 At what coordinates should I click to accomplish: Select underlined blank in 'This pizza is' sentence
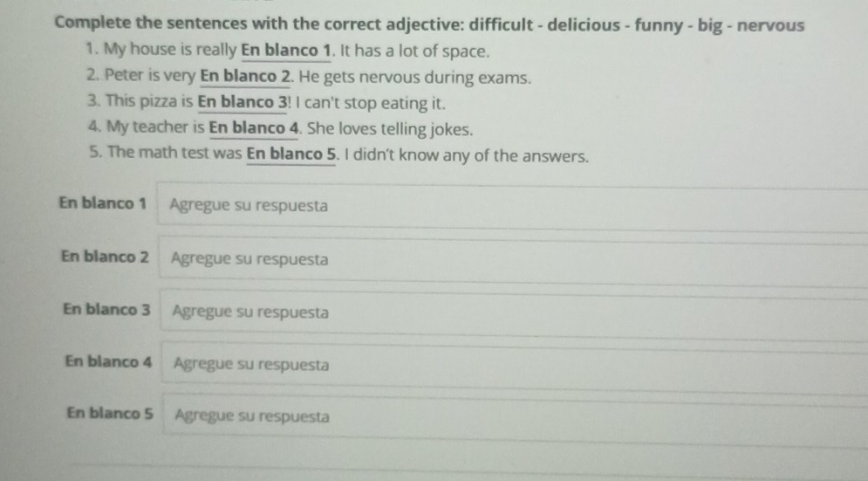(x=243, y=103)
